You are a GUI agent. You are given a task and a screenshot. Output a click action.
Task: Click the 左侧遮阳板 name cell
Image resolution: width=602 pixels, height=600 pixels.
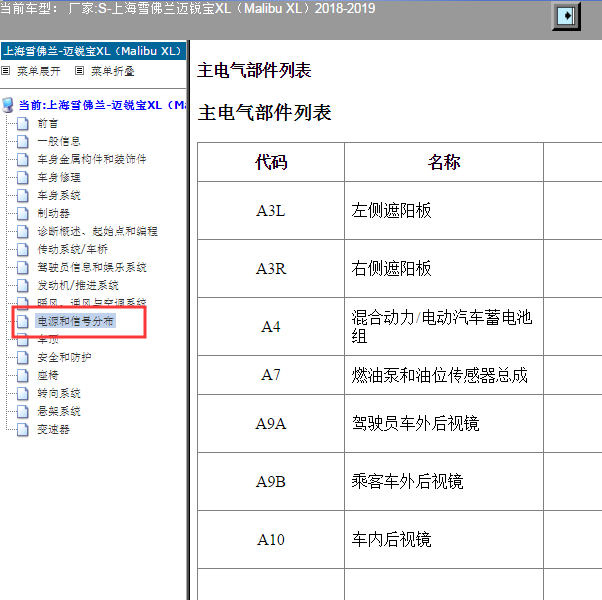click(x=444, y=210)
